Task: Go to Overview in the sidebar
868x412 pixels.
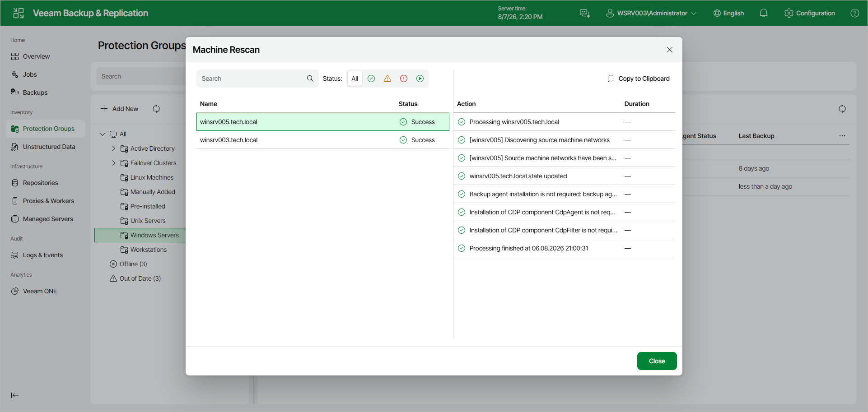Action: pyautogui.click(x=46, y=56)
